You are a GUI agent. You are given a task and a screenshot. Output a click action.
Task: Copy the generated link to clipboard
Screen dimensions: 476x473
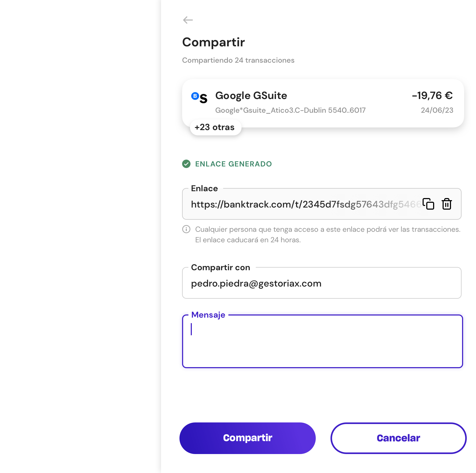[428, 204]
